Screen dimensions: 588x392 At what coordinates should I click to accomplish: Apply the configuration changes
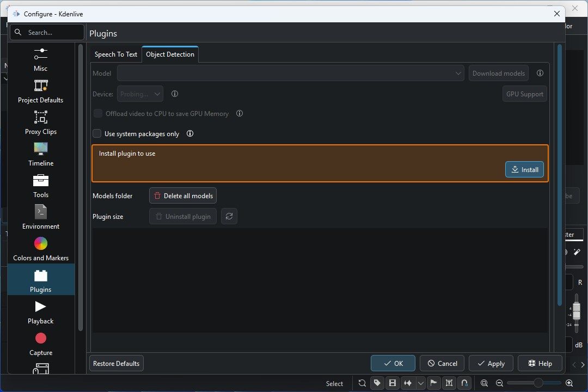point(491,363)
